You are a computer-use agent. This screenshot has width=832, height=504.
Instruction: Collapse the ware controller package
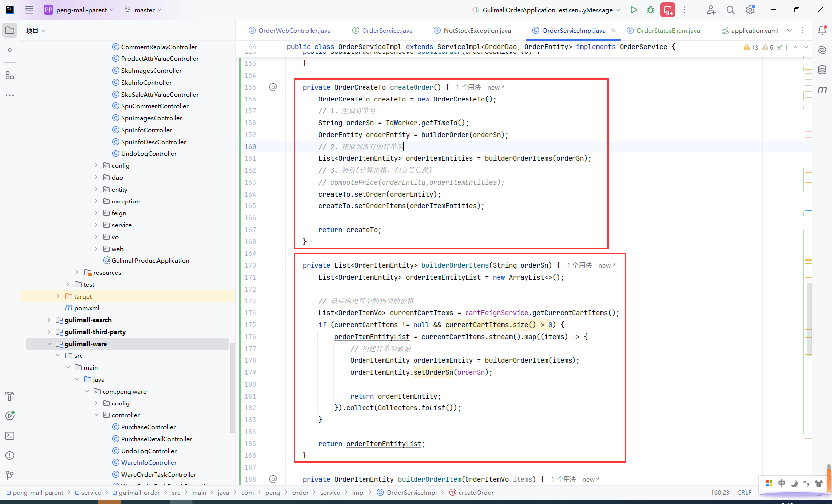96,415
